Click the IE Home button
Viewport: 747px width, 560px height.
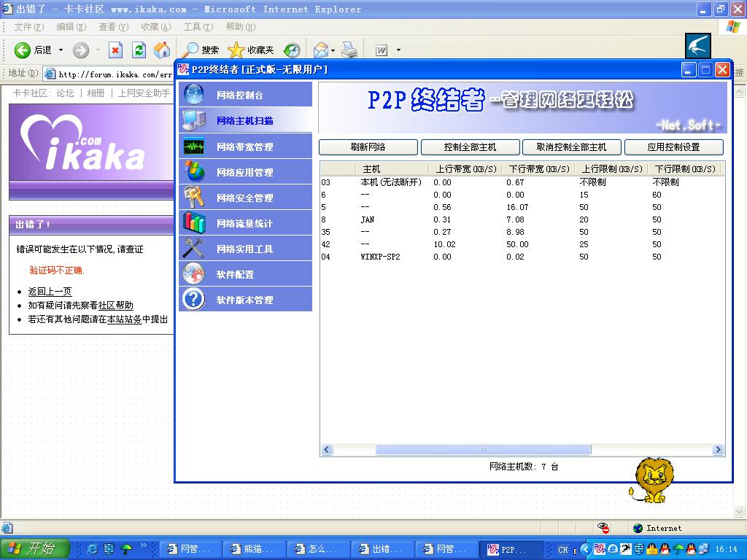162,50
